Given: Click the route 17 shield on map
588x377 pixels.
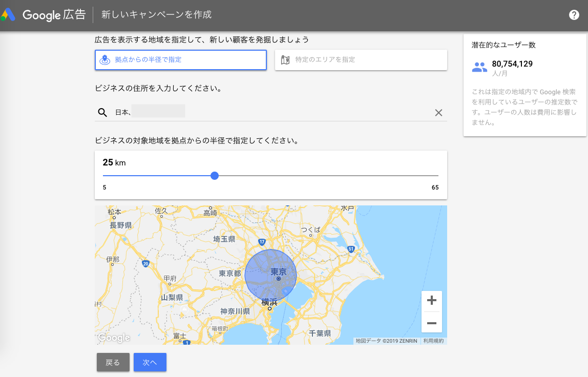Looking at the screenshot, I should click(262, 242).
